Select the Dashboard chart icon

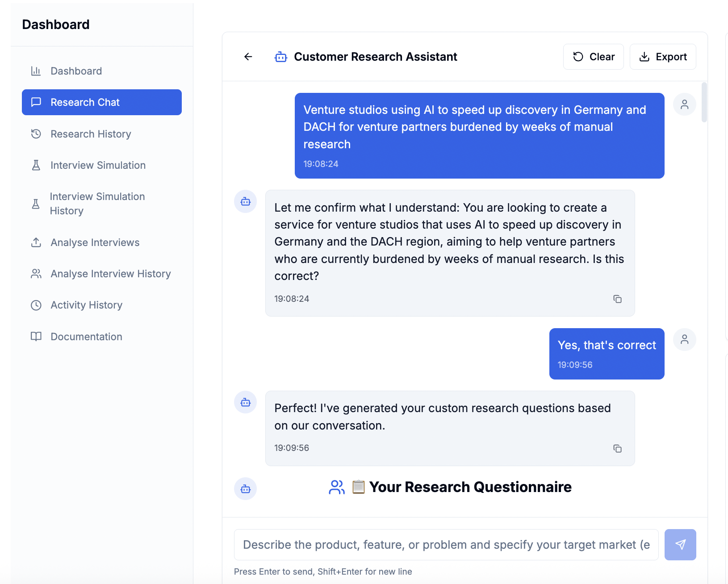pyautogui.click(x=36, y=71)
